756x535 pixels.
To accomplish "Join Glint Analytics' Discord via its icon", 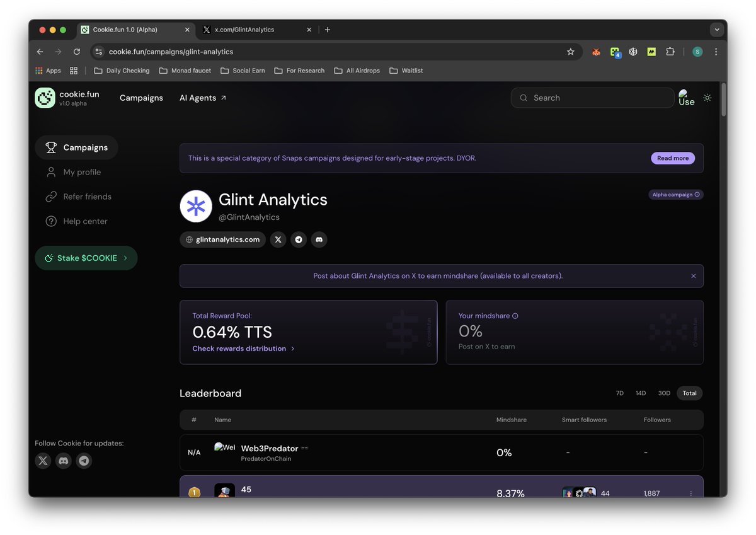I will (x=319, y=239).
